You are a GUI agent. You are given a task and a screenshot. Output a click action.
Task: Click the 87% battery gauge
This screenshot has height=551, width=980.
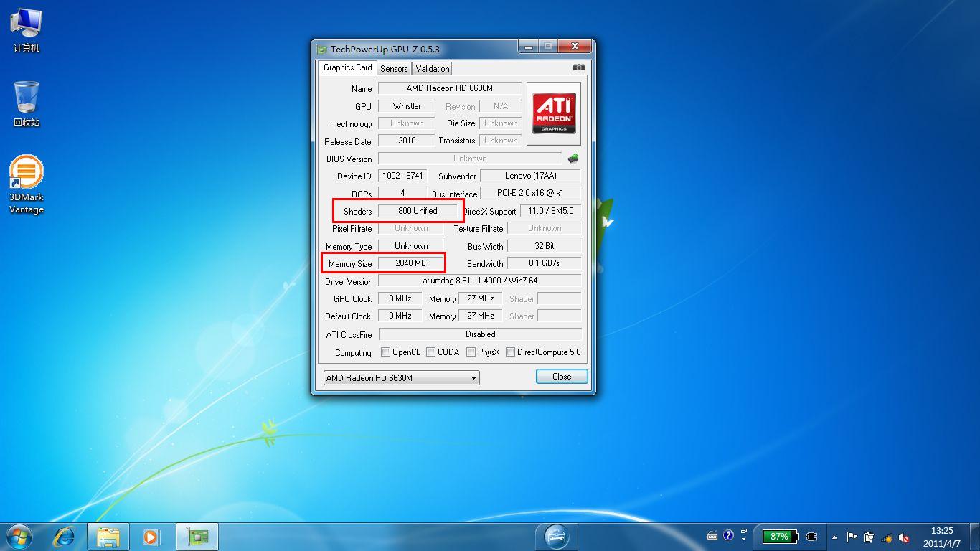tap(780, 536)
